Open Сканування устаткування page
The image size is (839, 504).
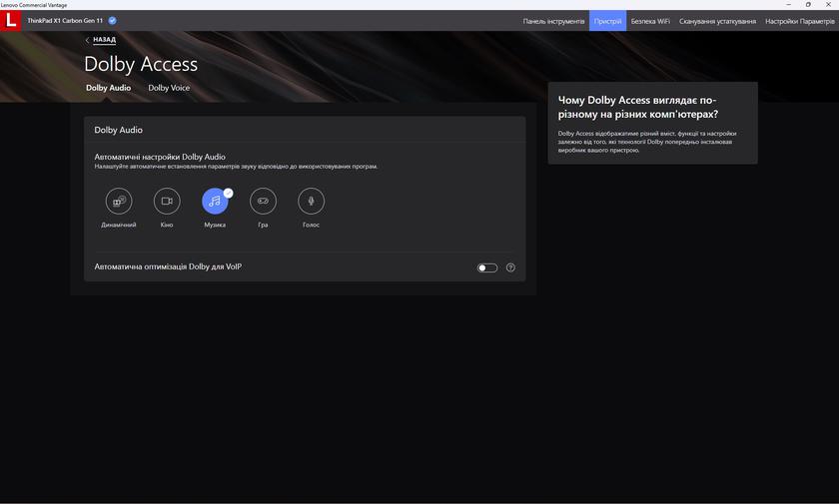click(x=717, y=21)
